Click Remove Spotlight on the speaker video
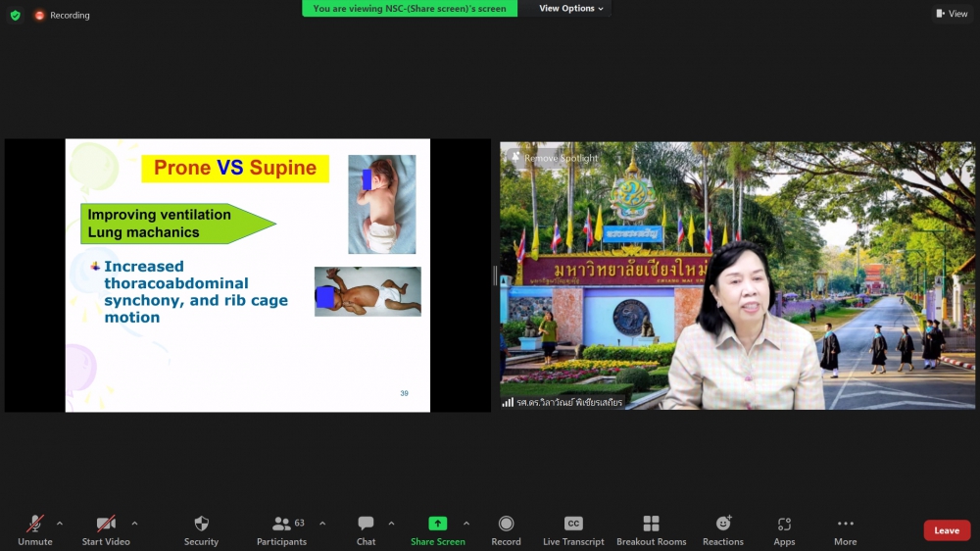Screen dimensions: 980x551 coord(560,158)
